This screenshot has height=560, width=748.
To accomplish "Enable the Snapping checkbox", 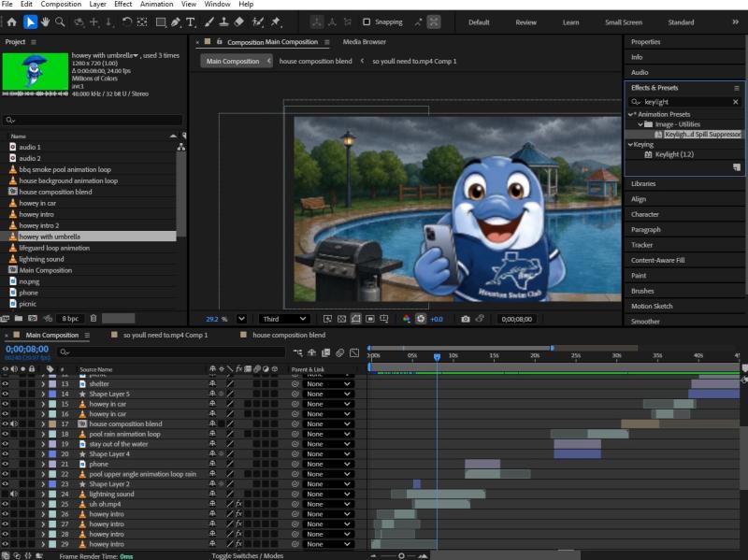I will click(367, 22).
